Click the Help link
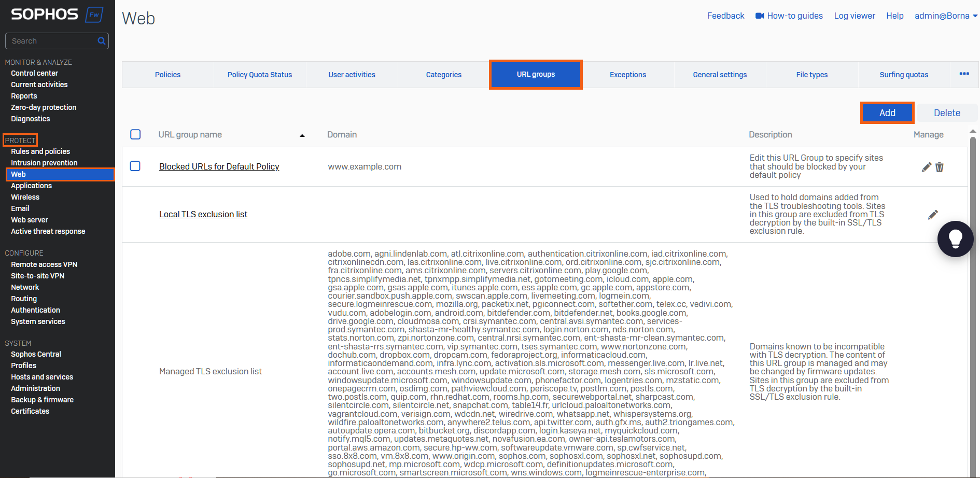This screenshot has height=478, width=980. click(895, 16)
